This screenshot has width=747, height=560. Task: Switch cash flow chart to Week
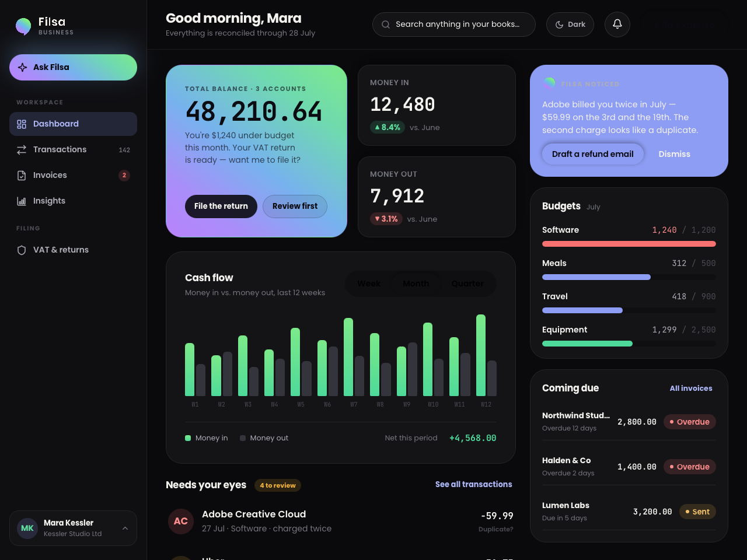coord(368,283)
